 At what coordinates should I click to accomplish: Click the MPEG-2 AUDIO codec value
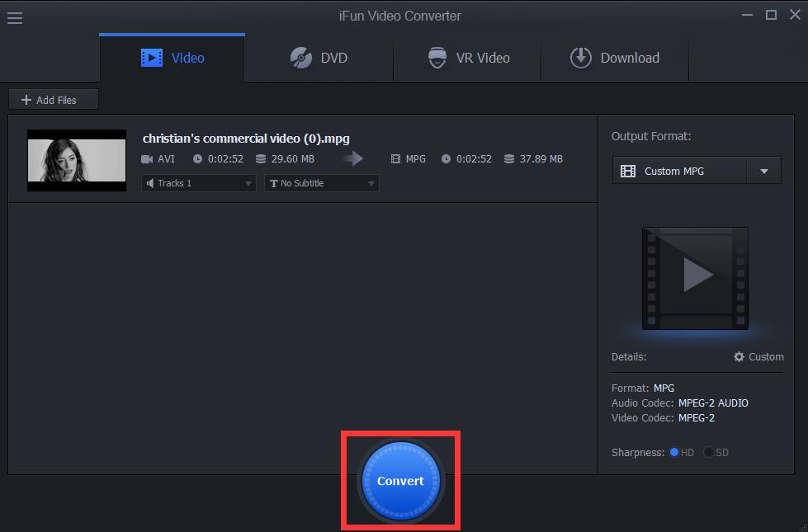click(713, 403)
